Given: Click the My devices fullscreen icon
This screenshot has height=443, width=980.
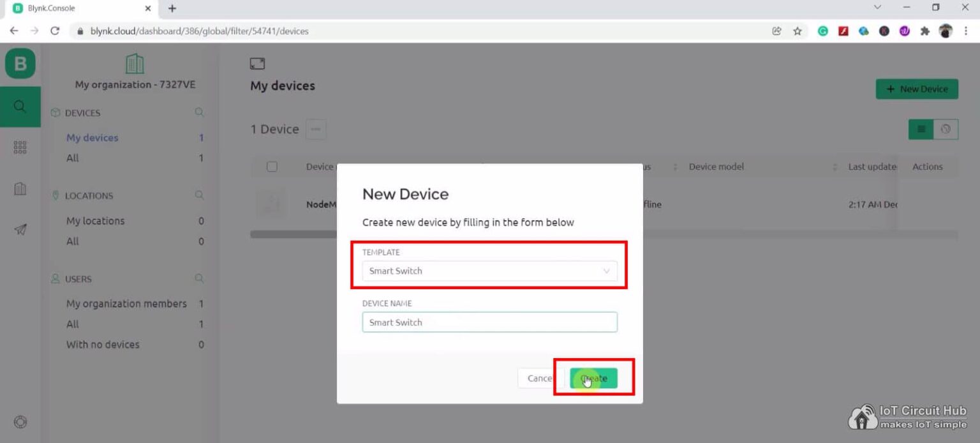Looking at the screenshot, I should (257, 63).
